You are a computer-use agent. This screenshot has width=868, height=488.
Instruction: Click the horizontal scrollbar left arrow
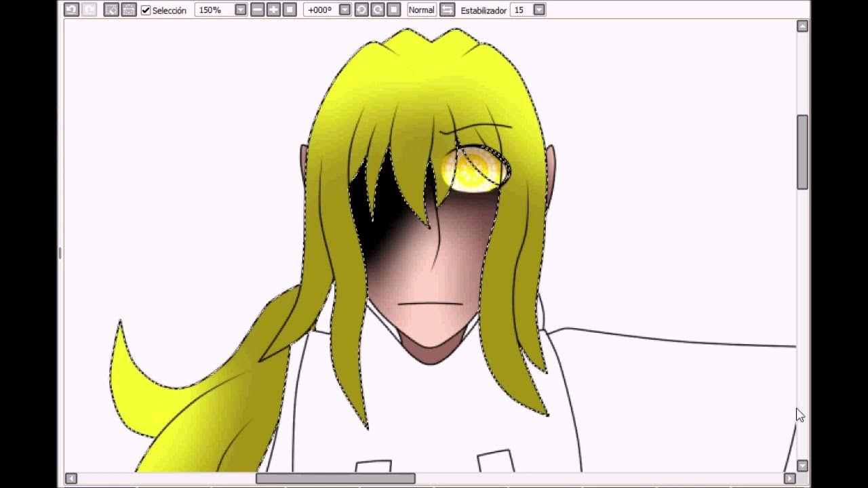coord(71,479)
